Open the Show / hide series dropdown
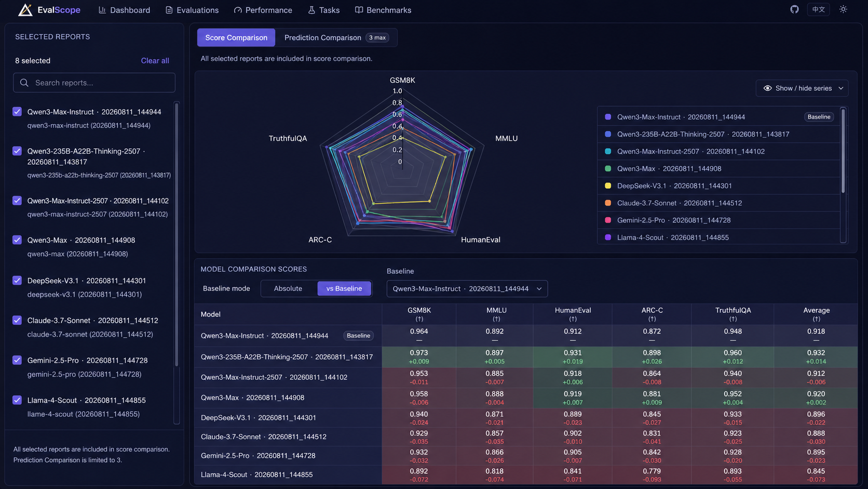Screen dimensions: 868x489 tap(802, 88)
